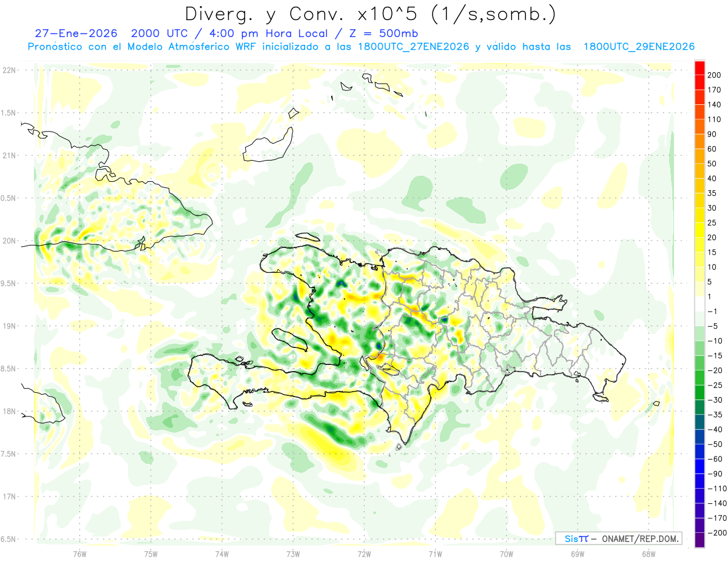Click the 71W longitude label
The height and width of the screenshot is (562, 728).
coord(435,553)
